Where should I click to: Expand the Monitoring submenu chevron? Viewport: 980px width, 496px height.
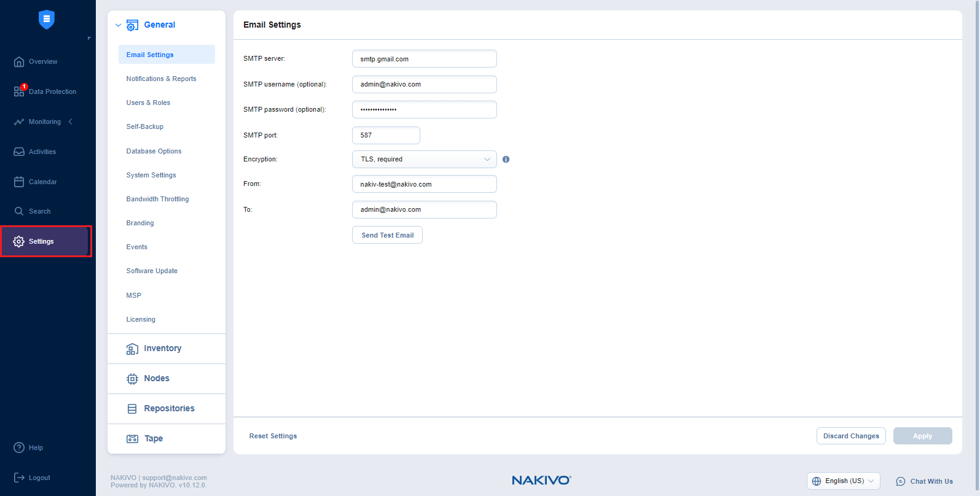pos(71,122)
